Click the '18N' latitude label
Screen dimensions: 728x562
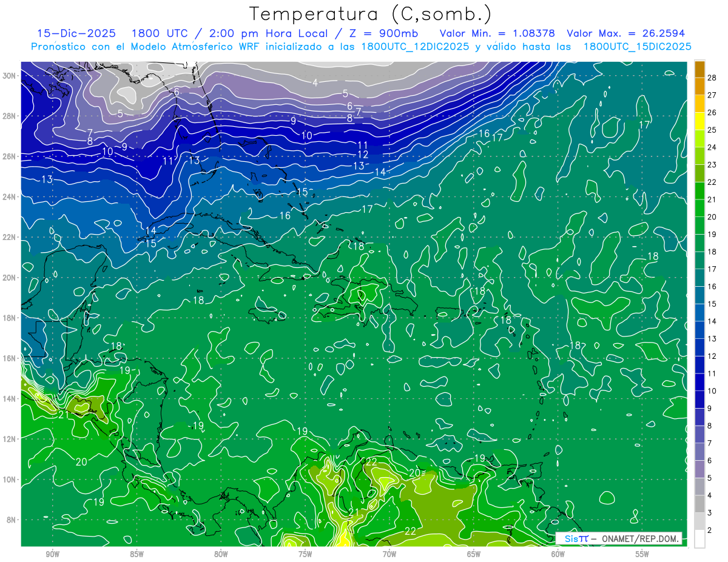pos(10,318)
